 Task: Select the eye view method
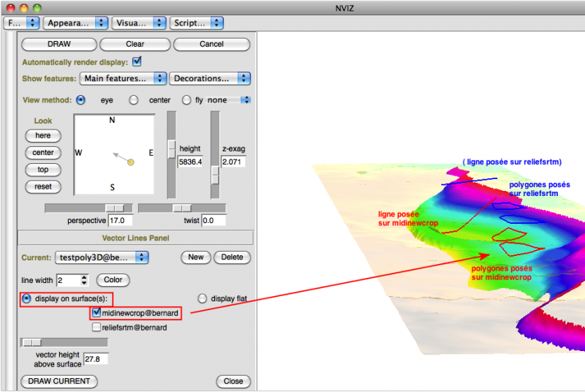[81, 100]
